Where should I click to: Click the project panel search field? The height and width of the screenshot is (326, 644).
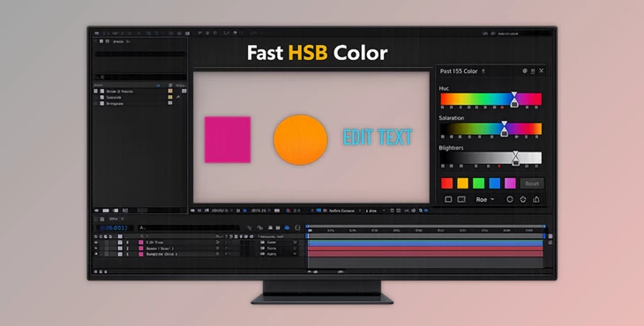point(140,77)
